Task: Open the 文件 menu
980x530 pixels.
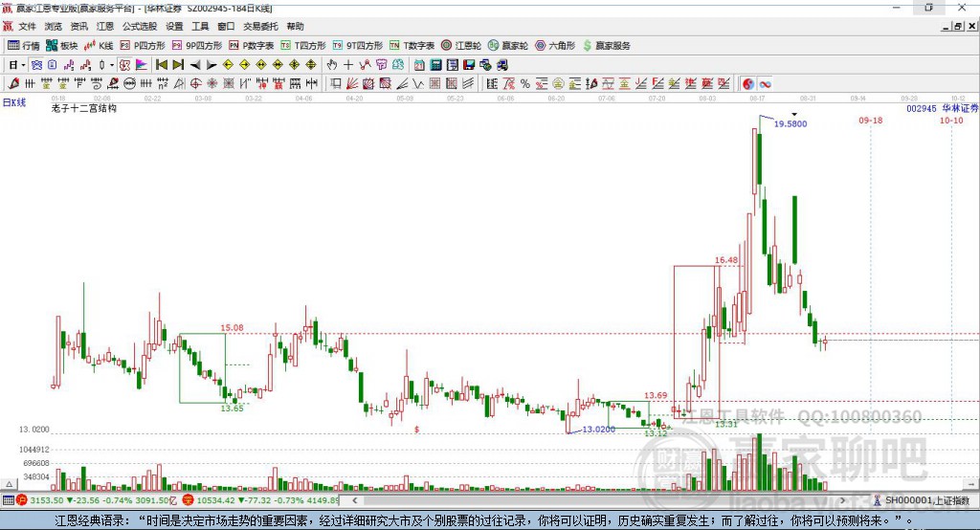Action: [x=28, y=26]
